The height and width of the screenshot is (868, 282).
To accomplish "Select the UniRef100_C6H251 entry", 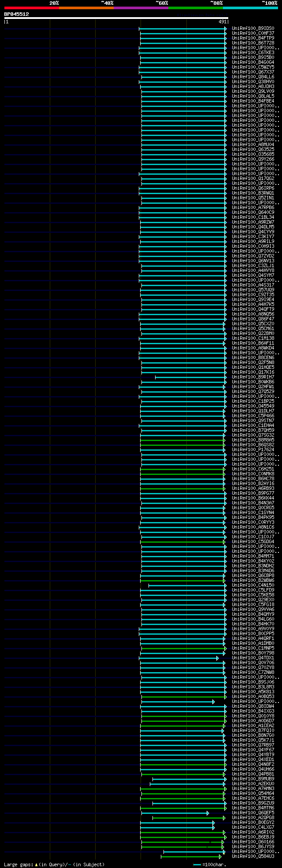I will tap(253, 469).
